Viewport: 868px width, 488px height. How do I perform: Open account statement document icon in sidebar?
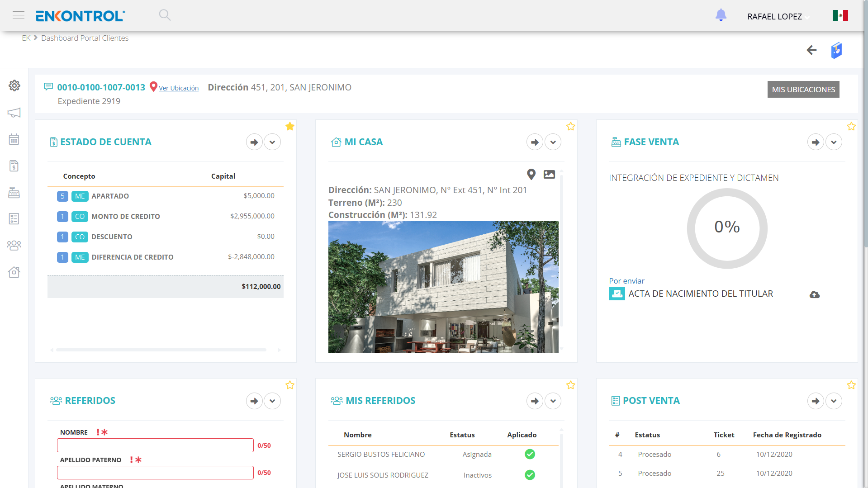[x=14, y=166]
